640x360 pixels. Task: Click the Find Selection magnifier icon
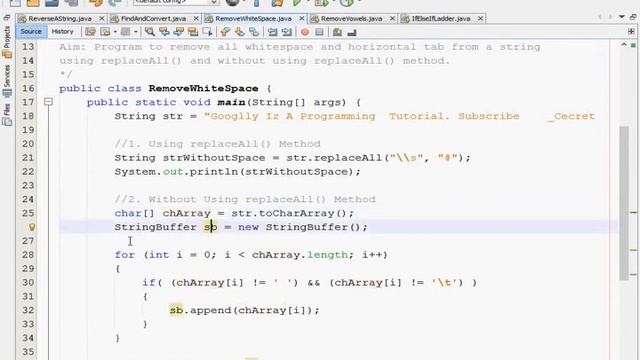(x=150, y=32)
